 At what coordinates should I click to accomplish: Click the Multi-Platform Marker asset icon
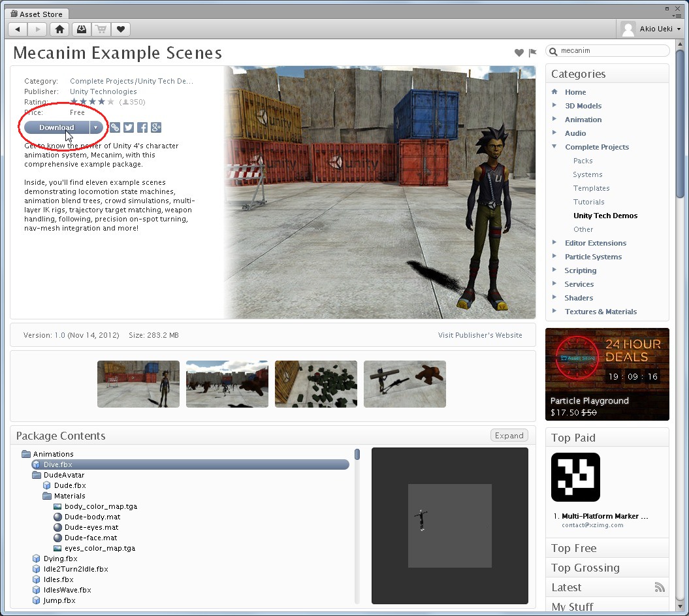575,477
